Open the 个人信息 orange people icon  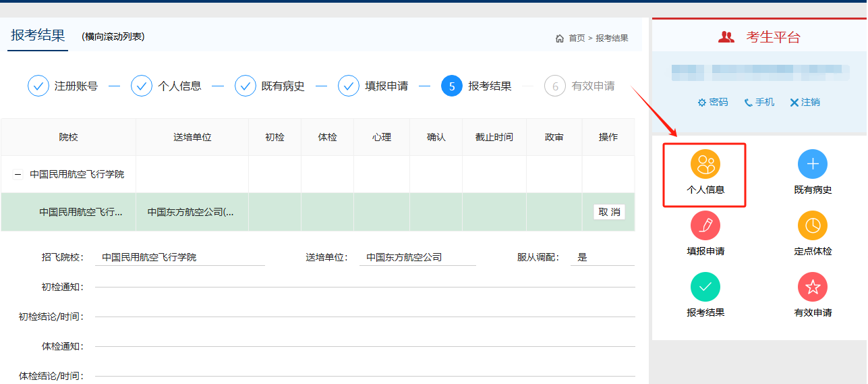tap(705, 164)
